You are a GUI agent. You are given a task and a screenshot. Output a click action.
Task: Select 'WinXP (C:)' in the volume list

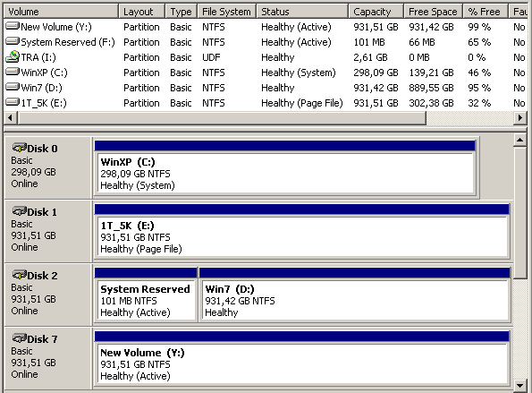pyautogui.click(x=44, y=73)
